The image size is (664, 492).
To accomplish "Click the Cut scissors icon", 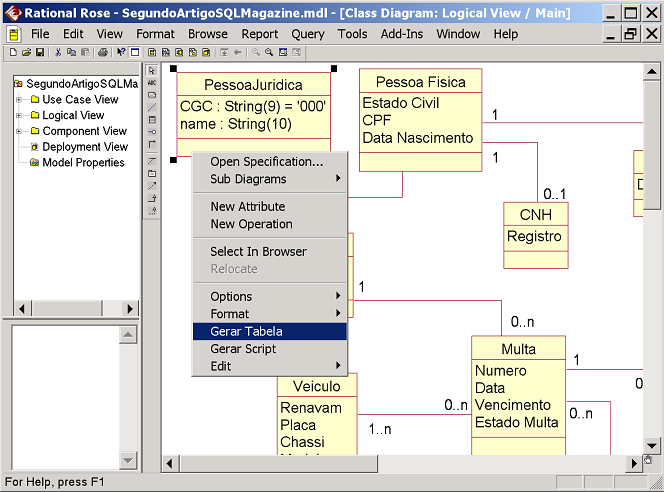I will click(58, 53).
